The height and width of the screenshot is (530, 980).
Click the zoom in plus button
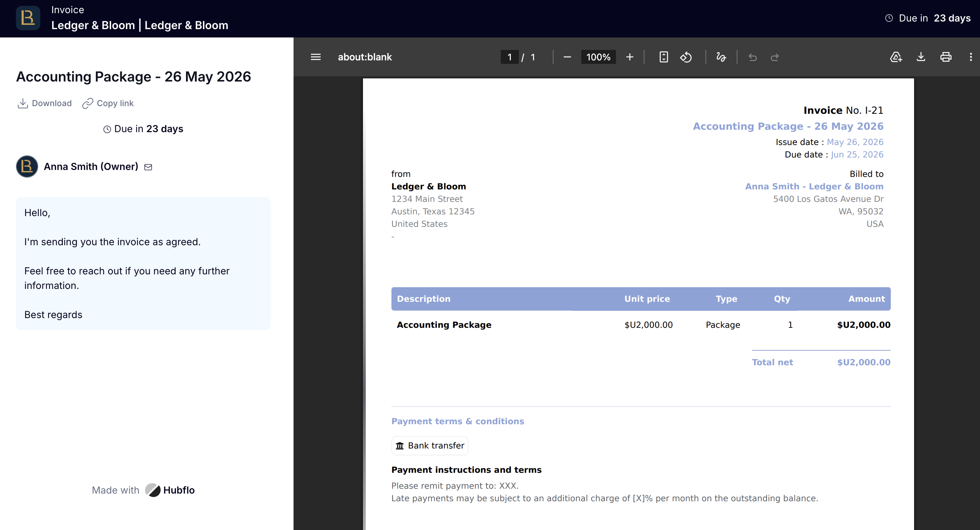(x=630, y=57)
